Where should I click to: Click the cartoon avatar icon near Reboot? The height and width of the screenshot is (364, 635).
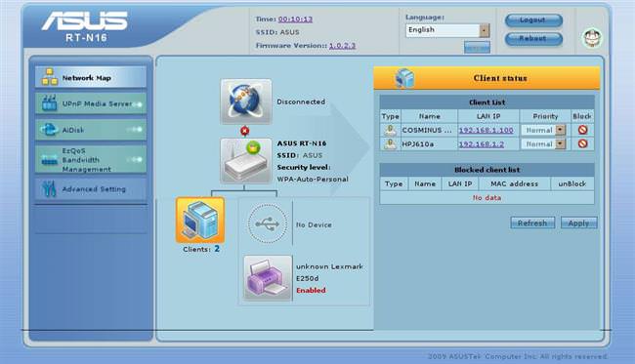tap(592, 38)
